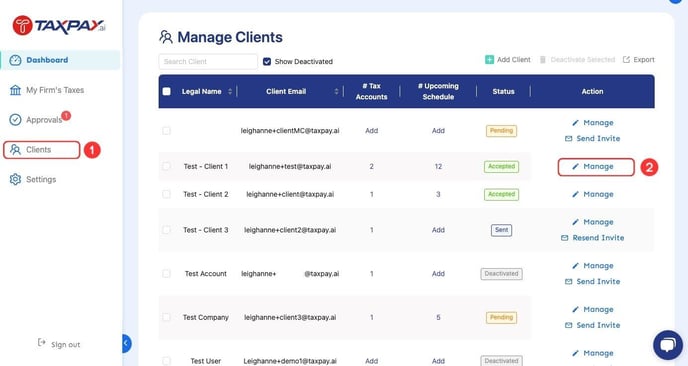
Task: Collapse the sidebar with blue chevron
Action: click(x=126, y=344)
